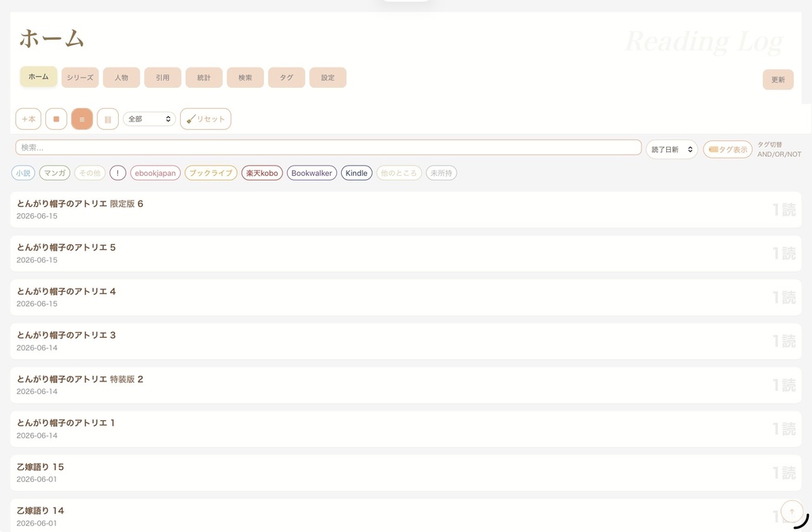
Task: Toggle the 小説 tag filter
Action: (x=23, y=173)
